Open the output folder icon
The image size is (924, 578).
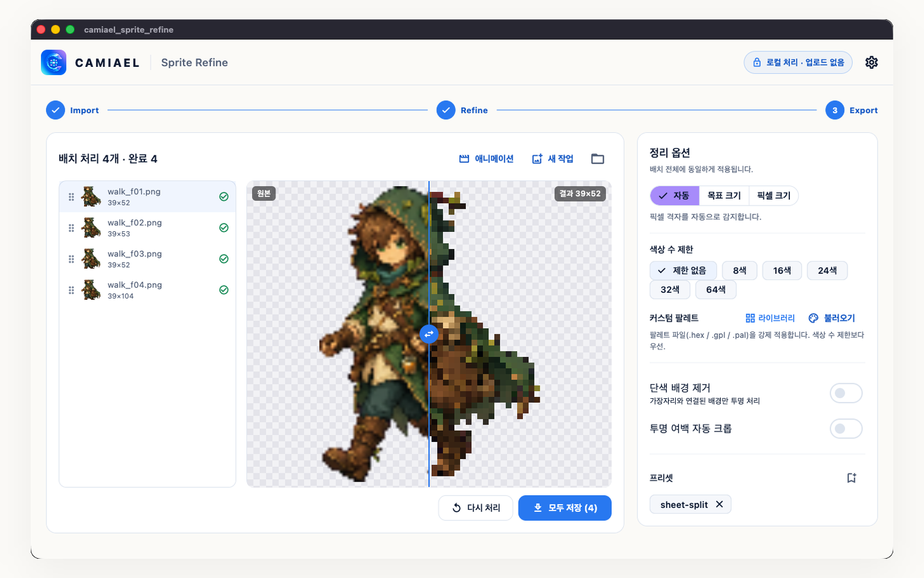click(597, 159)
